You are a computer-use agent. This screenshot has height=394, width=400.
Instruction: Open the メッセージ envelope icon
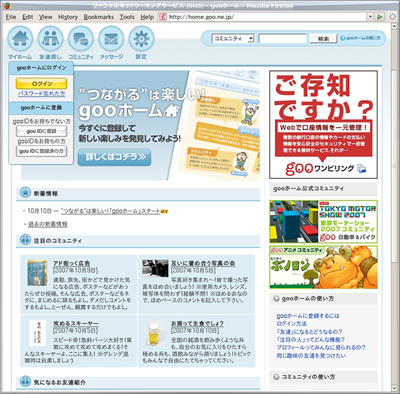[111, 39]
